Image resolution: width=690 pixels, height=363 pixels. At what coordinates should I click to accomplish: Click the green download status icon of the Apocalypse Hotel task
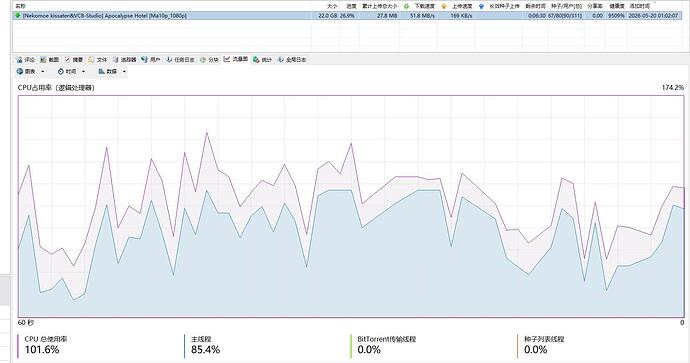coord(18,15)
